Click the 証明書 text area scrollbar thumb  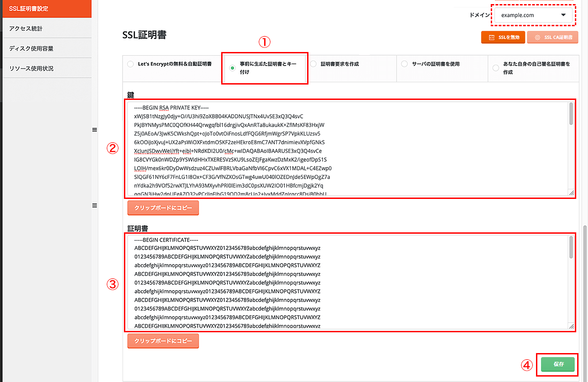(571, 247)
